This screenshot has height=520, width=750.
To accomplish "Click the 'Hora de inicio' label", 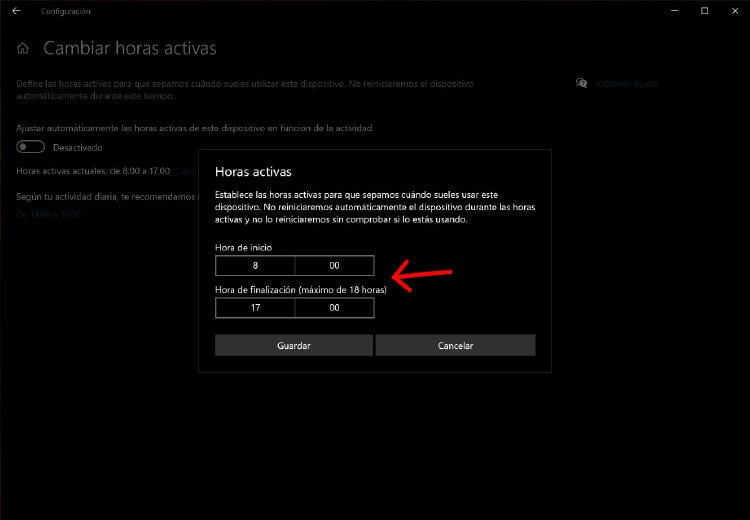I will coord(243,247).
